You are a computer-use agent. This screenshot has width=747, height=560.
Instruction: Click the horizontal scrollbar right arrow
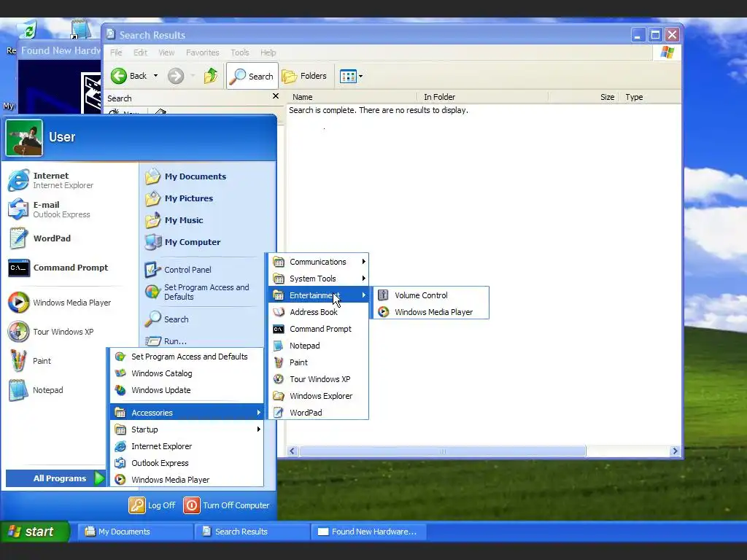(x=675, y=451)
